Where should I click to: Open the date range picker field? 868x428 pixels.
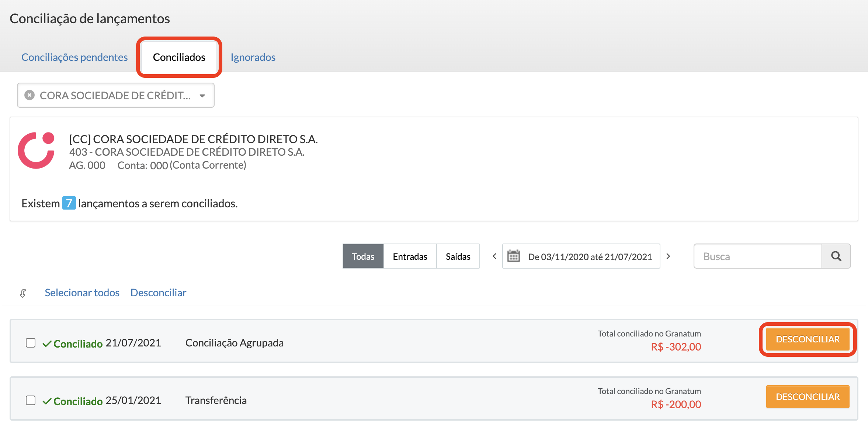590,256
